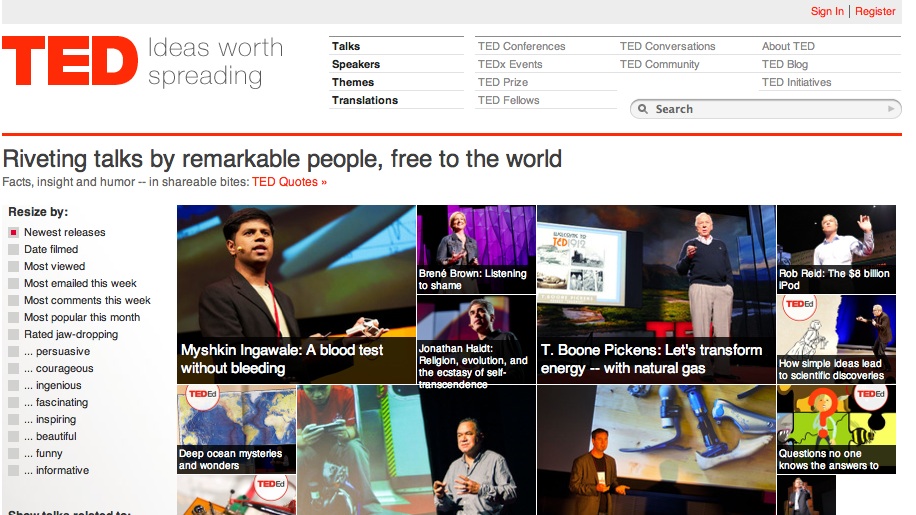Screen dimensions: 916x515
Task: Select the persuasive rating option
Action: click(x=13, y=352)
